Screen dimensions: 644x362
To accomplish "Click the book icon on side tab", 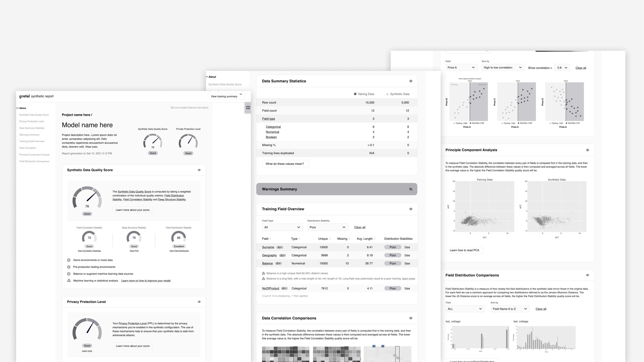I will [248, 108].
